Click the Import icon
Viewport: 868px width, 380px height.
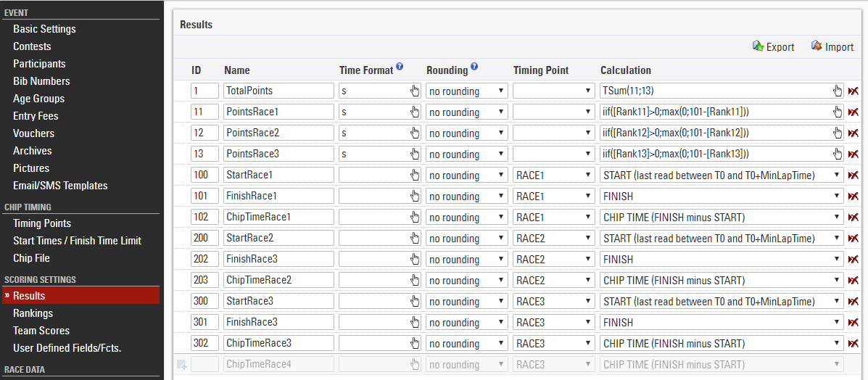pos(817,46)
